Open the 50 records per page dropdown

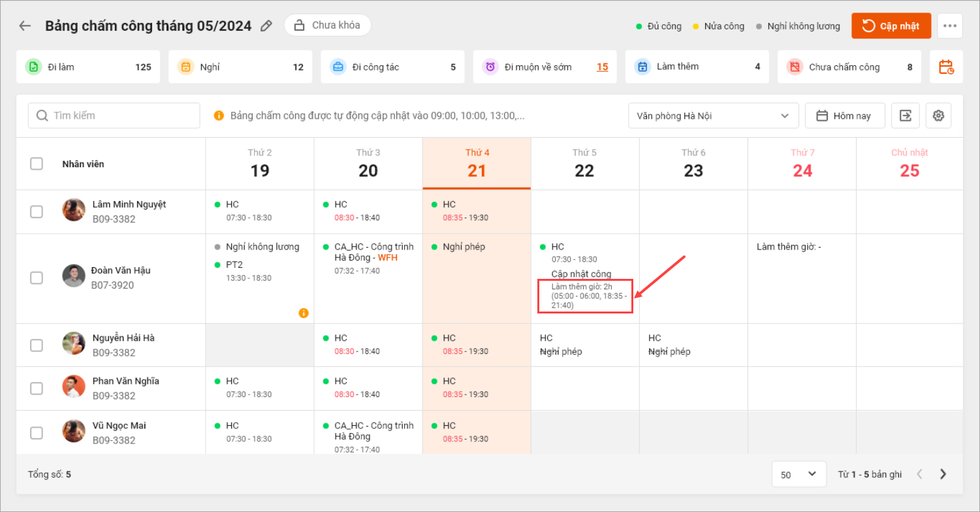tap(798, 474)
